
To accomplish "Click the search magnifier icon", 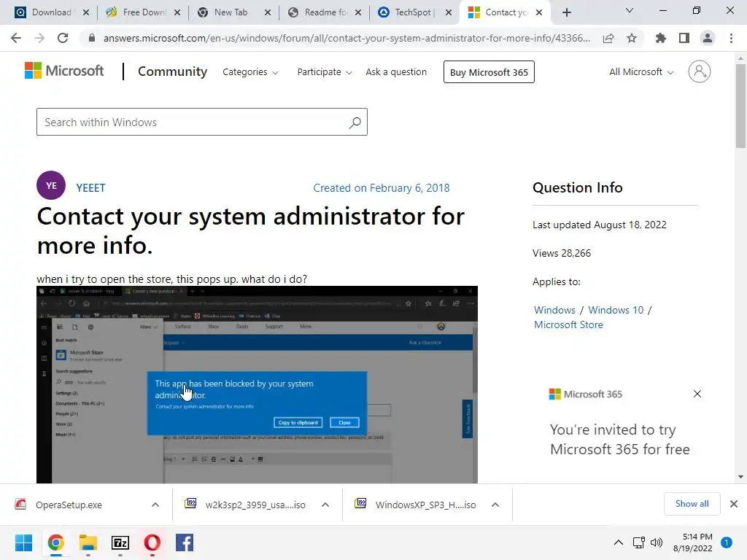I will [355, 122].
